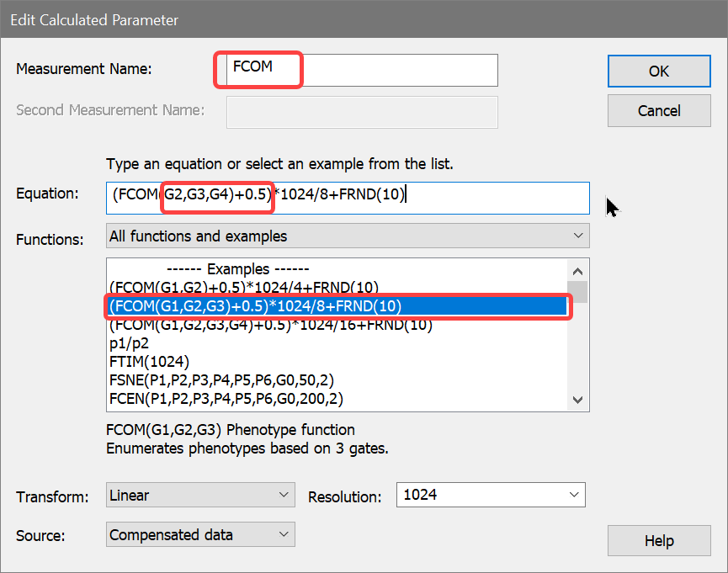Click the examples list scrollbar thumb
The width and height of the screenshot is (728, 573).
(x=577, y=292)
